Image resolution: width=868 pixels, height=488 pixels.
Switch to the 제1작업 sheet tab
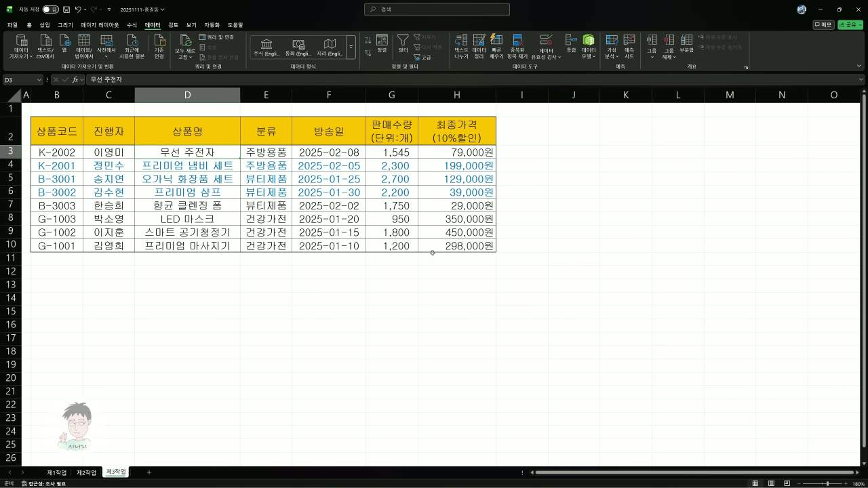(57, 472)
